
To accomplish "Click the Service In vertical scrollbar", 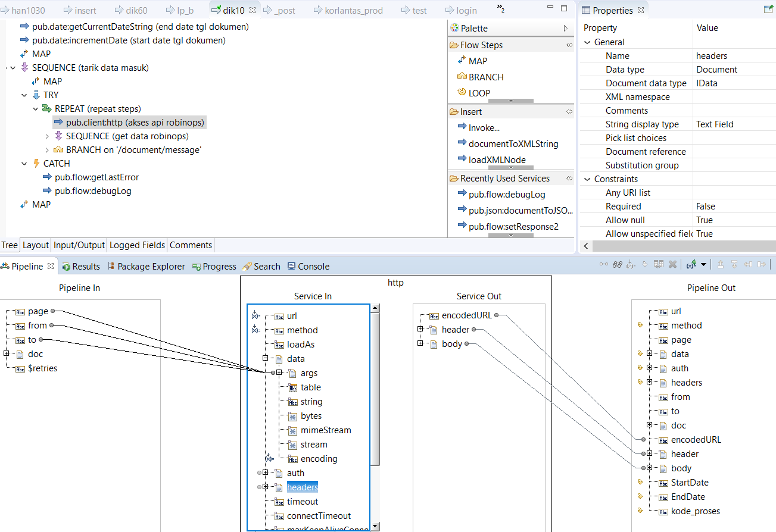I will point(375,387).
